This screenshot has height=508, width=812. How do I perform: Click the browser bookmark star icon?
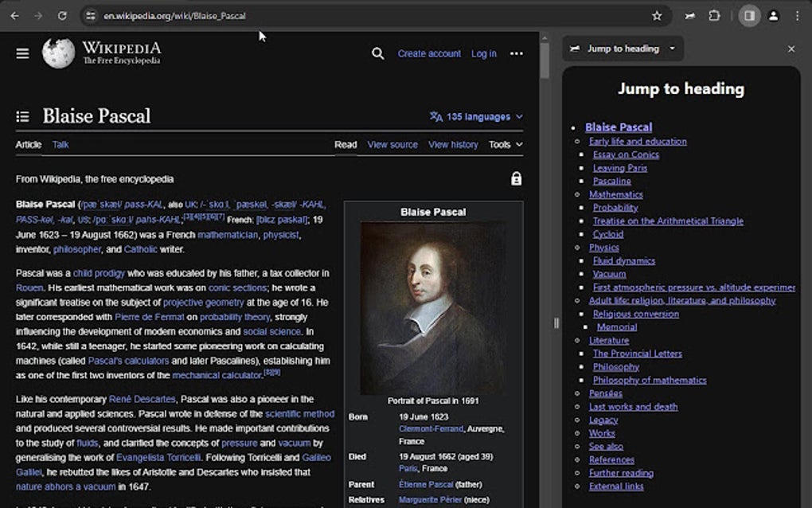coord(656,15)
